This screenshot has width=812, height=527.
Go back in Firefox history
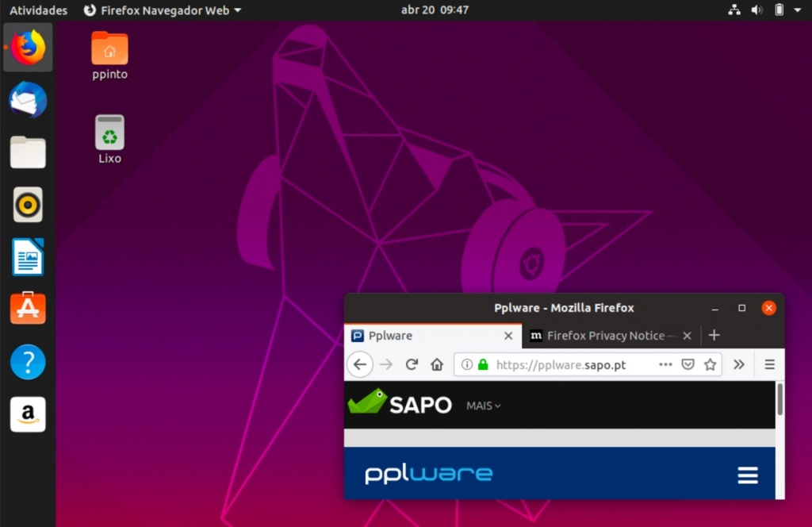point(360,365)
